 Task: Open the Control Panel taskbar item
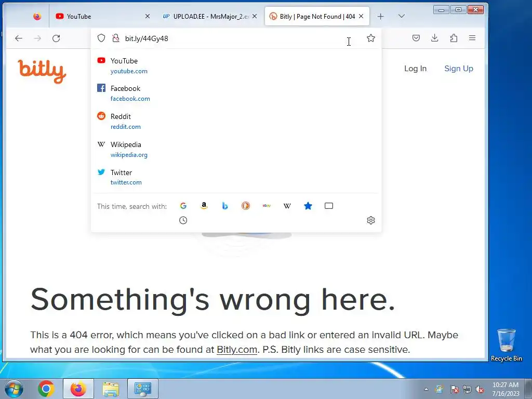click(143, 389)
